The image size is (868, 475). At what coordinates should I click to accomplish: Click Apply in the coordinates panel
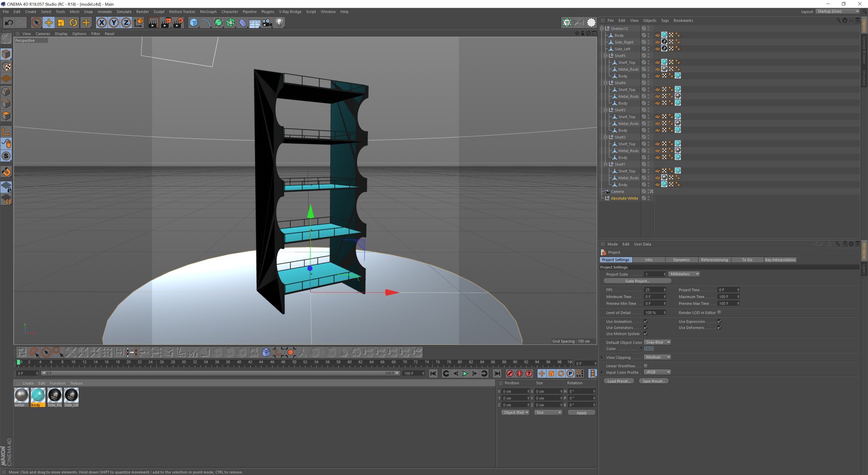point(581,413)
